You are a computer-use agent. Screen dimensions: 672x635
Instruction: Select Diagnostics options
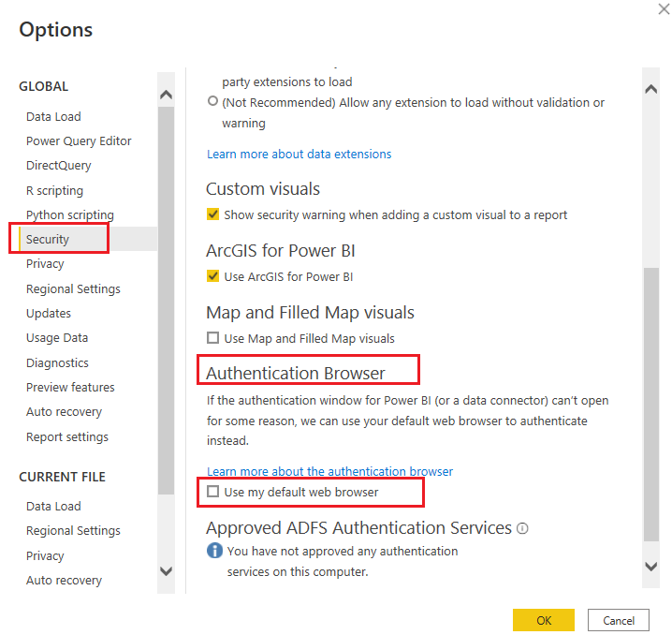[x=57, y=363]
